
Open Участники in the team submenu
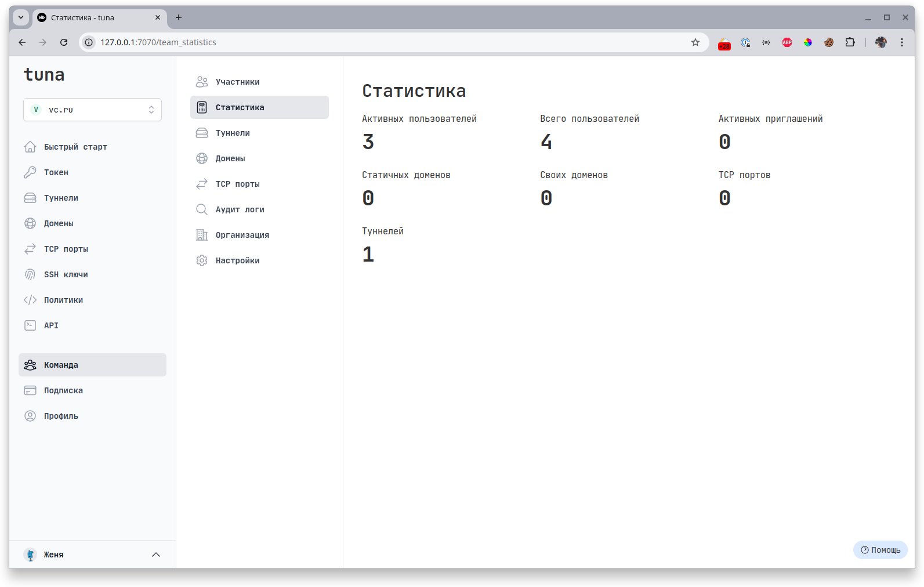point(238,82)
